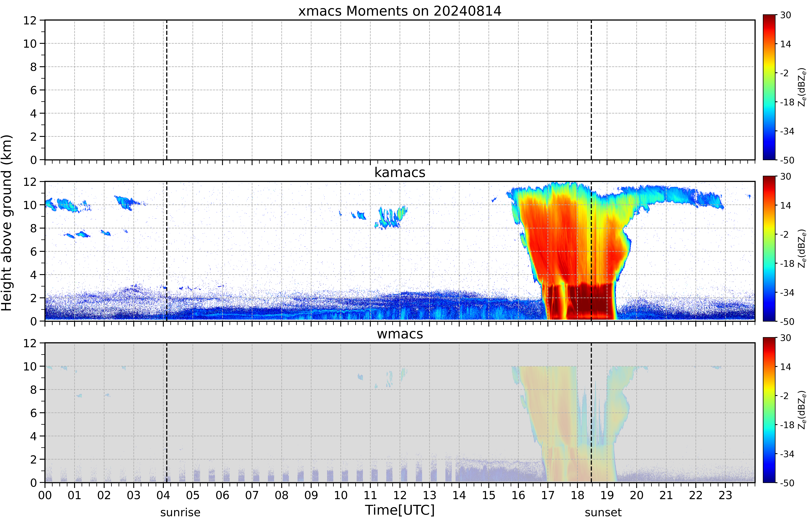Click the sunset dashed line in the xmacs panel
Screen dimensions: 812x524
click(591, 90)
